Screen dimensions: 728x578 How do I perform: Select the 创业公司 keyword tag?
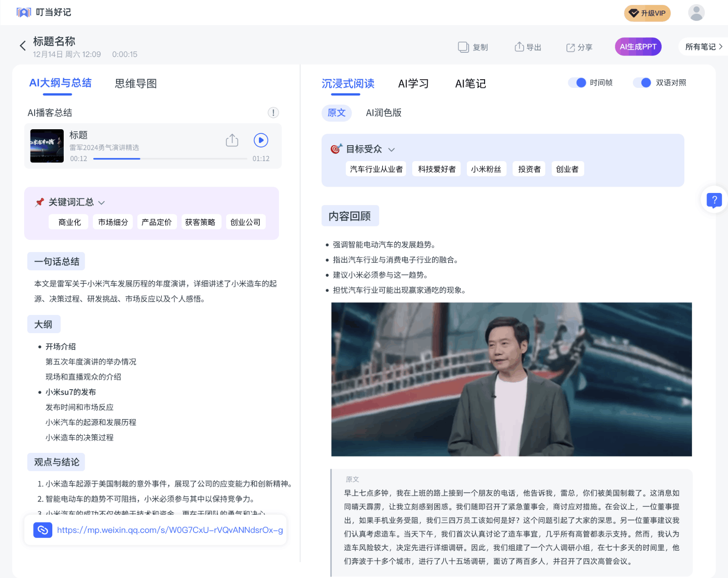tap(246, 222)
